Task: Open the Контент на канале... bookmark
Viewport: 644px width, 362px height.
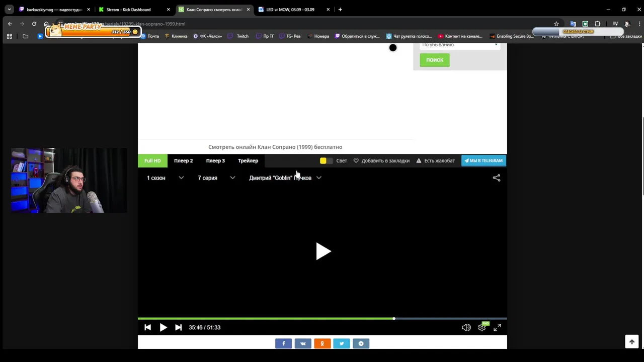Action: click(460, 36)
